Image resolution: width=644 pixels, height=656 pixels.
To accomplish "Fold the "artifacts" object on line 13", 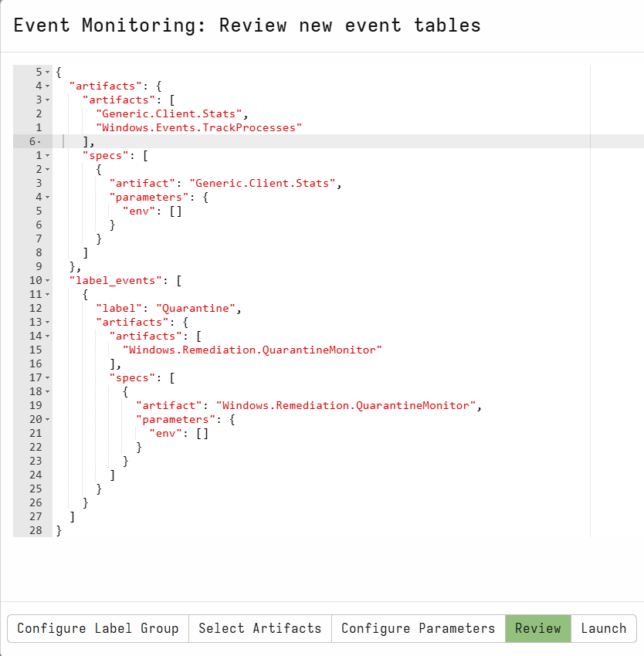I will (x=47, y=322).
